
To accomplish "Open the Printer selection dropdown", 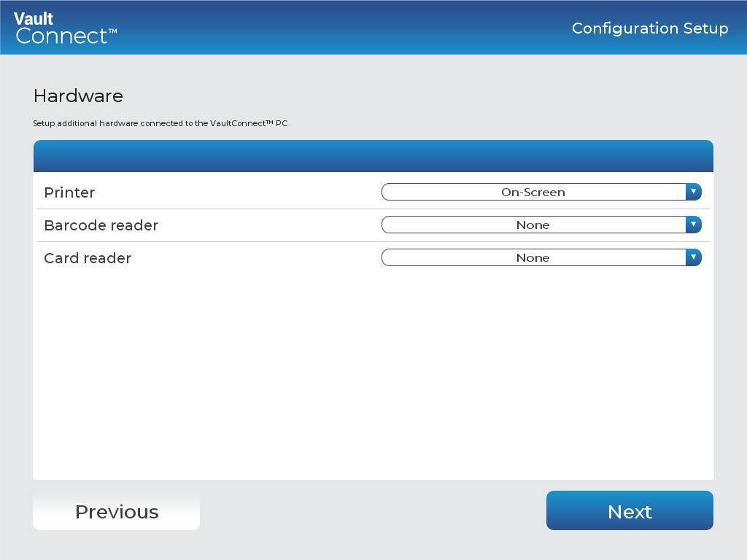I will 540,192.
